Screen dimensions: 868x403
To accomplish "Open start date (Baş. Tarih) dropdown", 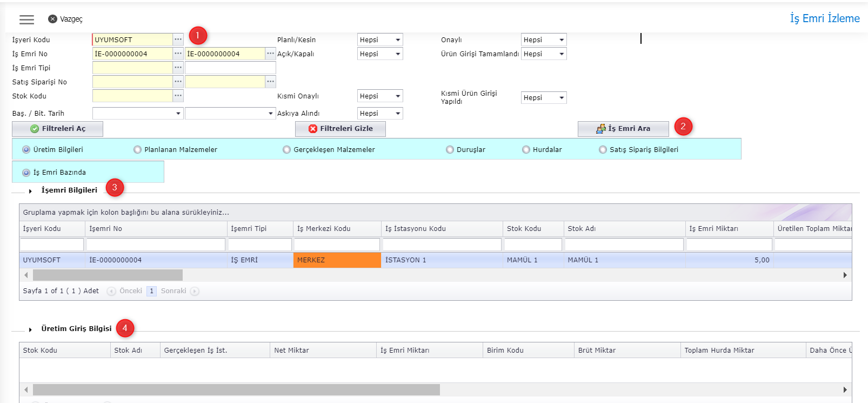I will point(178,114).
